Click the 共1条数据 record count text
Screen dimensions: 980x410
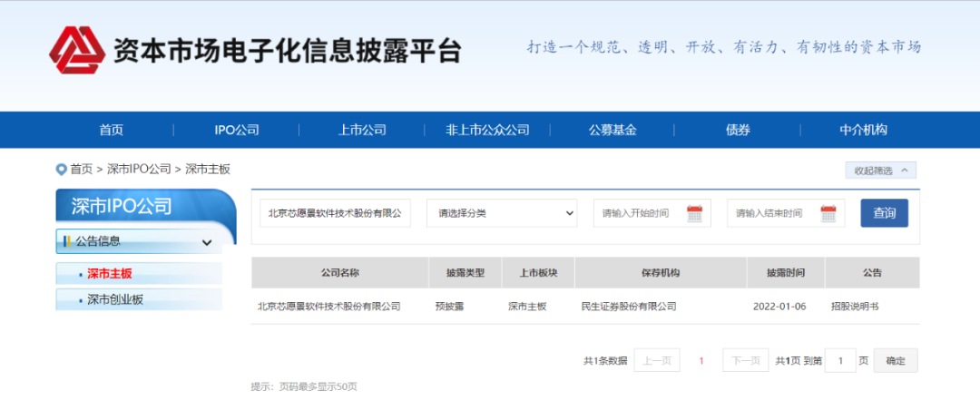click(605, 361)
